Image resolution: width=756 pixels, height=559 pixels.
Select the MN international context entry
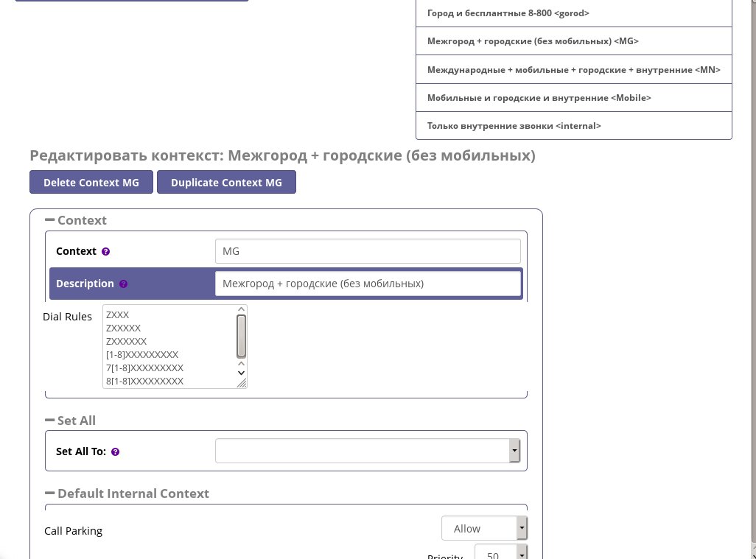(573, 70)
